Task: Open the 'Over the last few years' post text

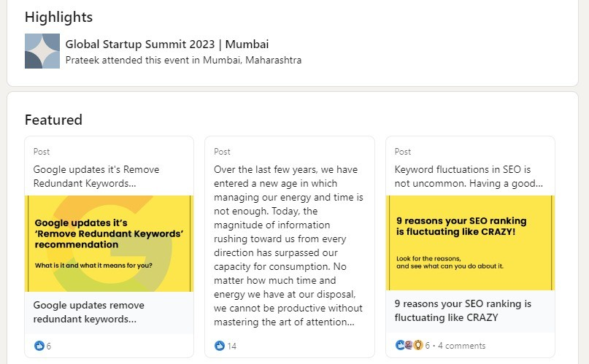Action: point(286,244)
